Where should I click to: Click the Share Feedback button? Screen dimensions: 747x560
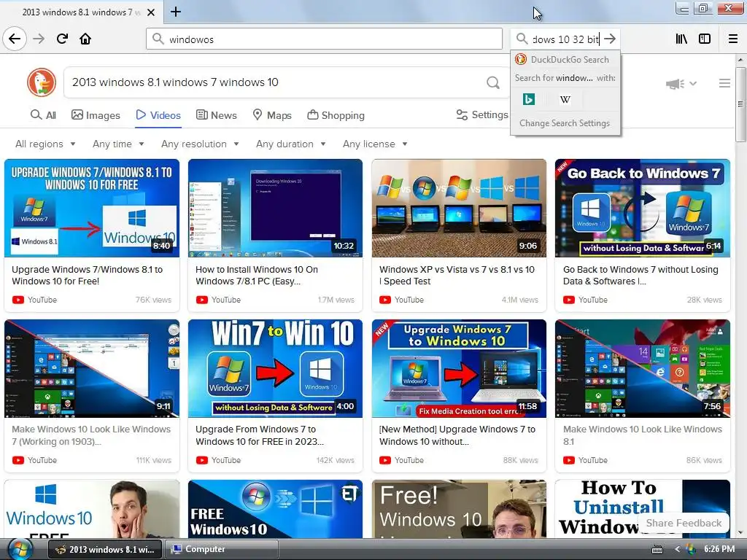pyautogui.click(x=684, y=523)
